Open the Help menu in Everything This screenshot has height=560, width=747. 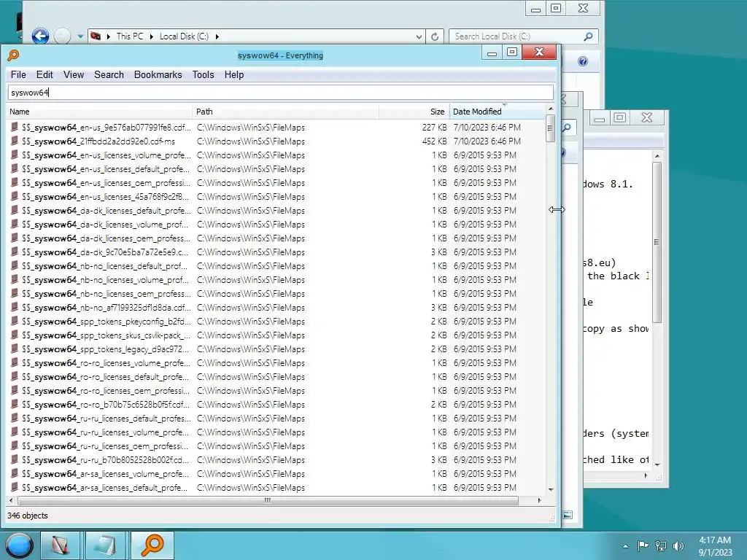click(x=234, y=75)
